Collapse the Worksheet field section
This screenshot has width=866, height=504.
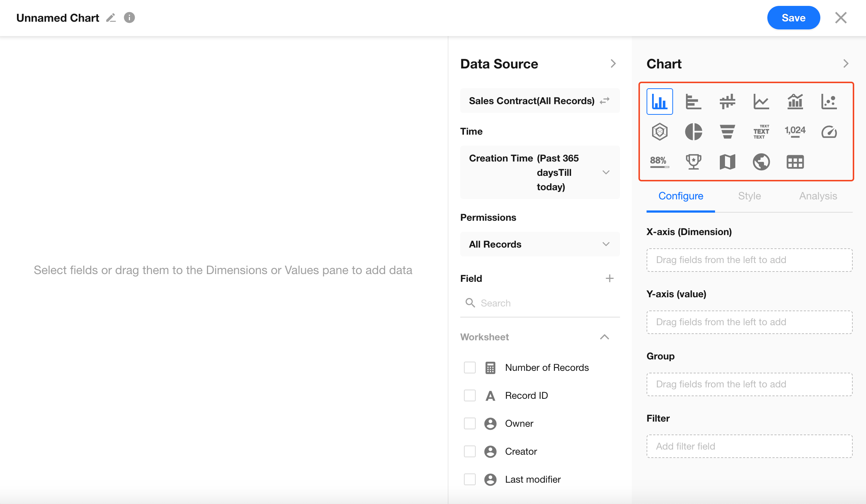(604, 337)
